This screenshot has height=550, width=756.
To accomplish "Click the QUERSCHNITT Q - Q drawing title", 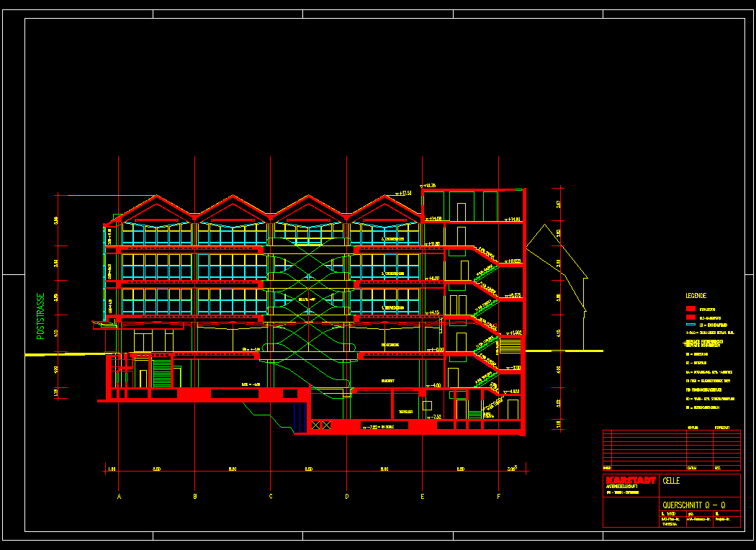I will coord(694,505).
